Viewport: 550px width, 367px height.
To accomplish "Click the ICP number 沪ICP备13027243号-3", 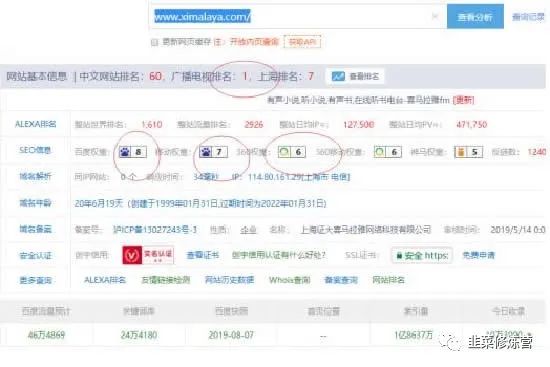I will point(154,229).
